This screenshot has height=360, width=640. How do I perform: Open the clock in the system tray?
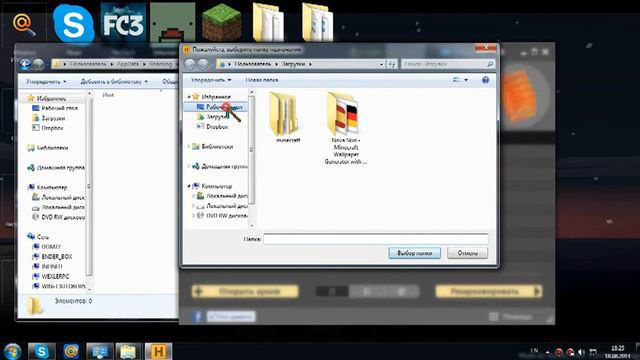pyautogui.click(x=618, y=352)
